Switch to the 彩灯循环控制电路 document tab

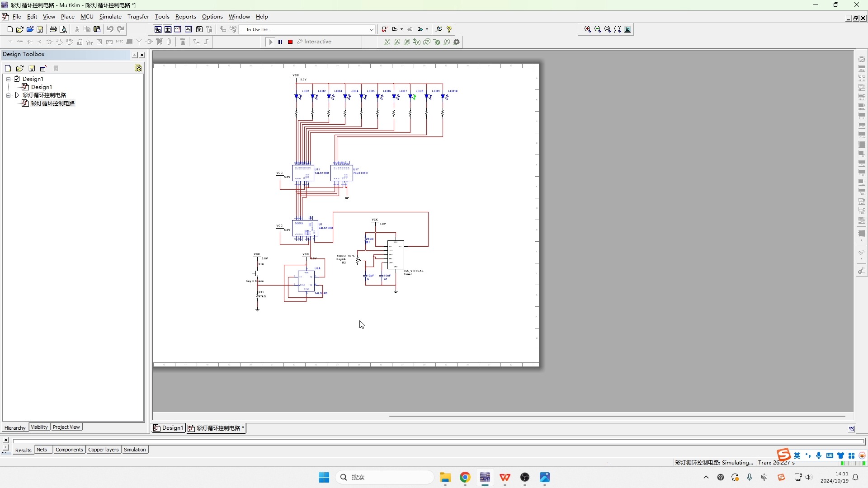point(216,428)
